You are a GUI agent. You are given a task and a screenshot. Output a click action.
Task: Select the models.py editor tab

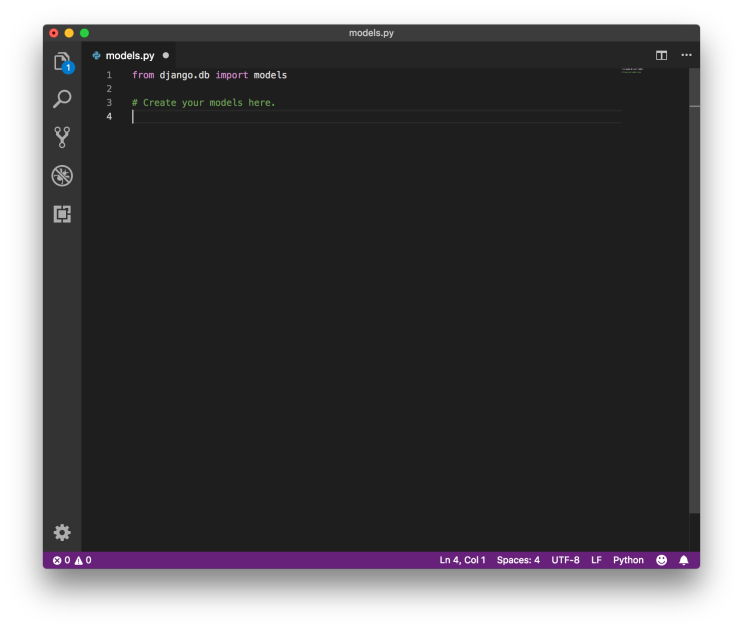click(128, 55)
